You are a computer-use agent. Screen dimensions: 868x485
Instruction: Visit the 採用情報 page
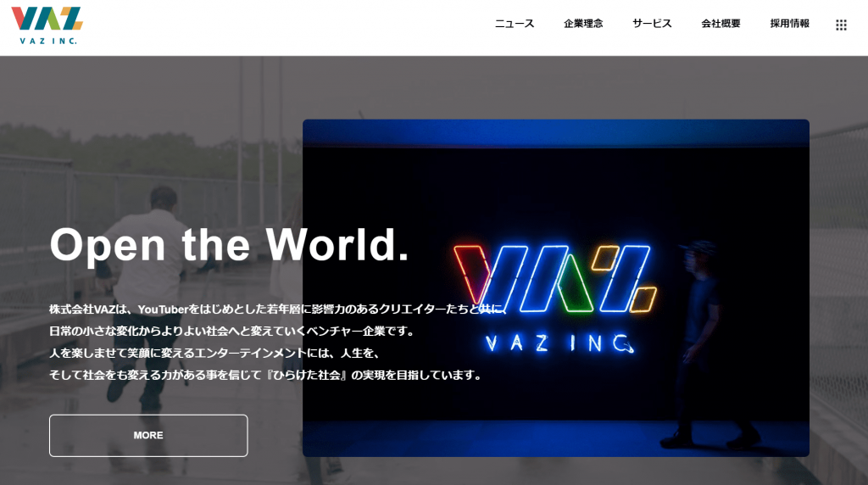(x=789, y=23)
